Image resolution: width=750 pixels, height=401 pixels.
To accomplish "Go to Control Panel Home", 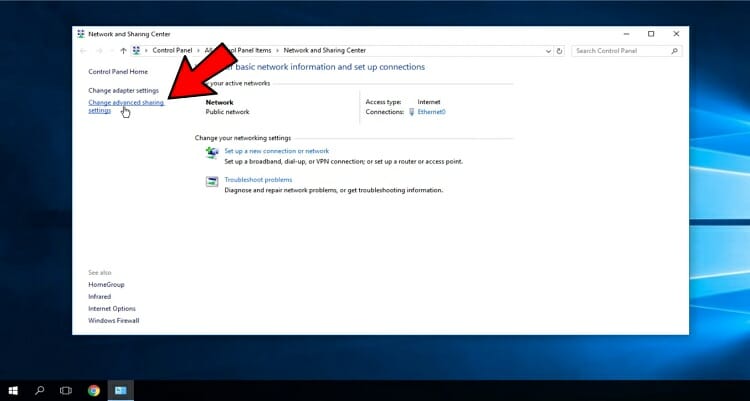I will point(118,71).
